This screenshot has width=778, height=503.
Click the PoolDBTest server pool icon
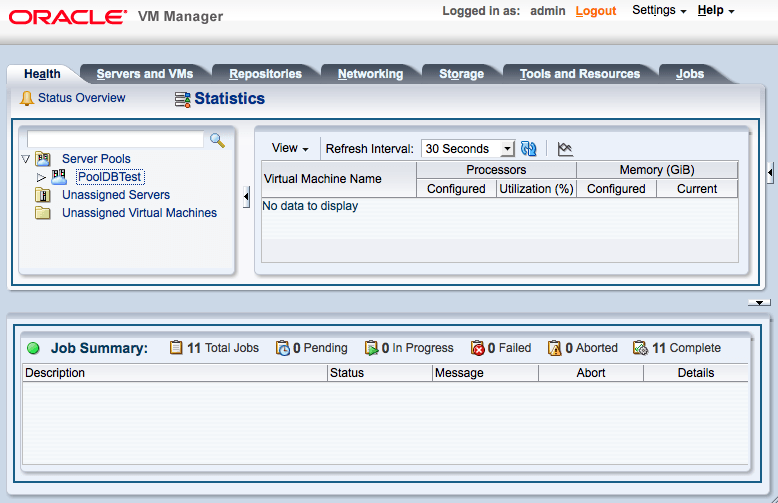[59, 177]
